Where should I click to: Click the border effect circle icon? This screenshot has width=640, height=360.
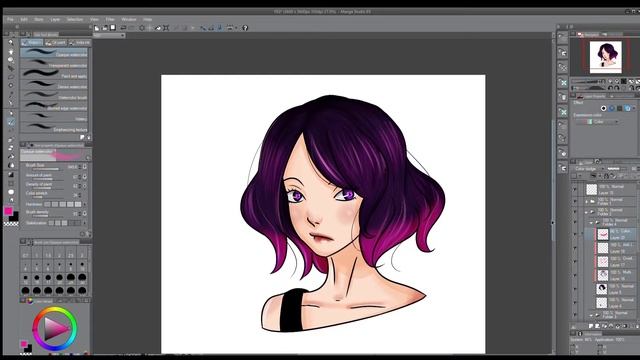point(603,108)
